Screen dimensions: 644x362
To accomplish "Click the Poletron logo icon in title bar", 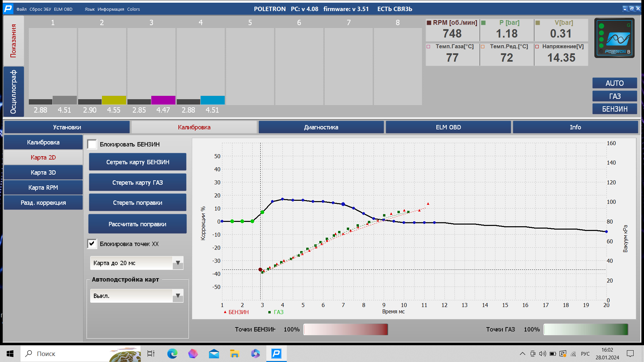I will point(8,9).
